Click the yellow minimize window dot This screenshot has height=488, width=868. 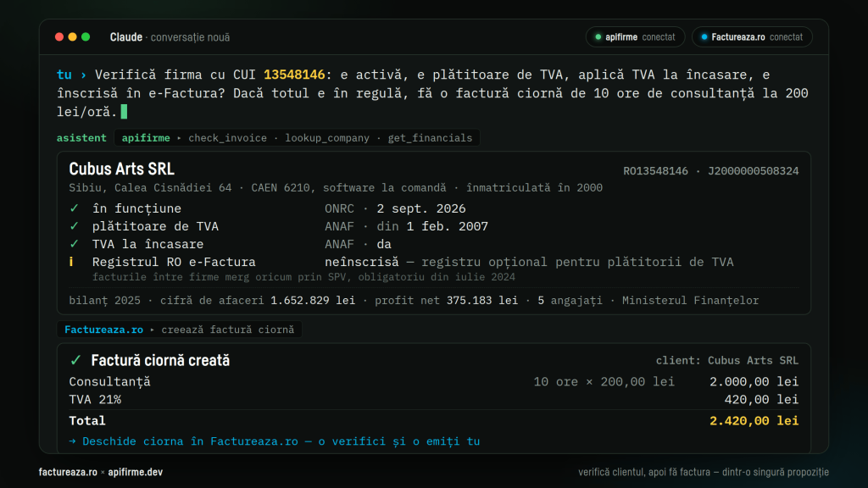(73, 37)
